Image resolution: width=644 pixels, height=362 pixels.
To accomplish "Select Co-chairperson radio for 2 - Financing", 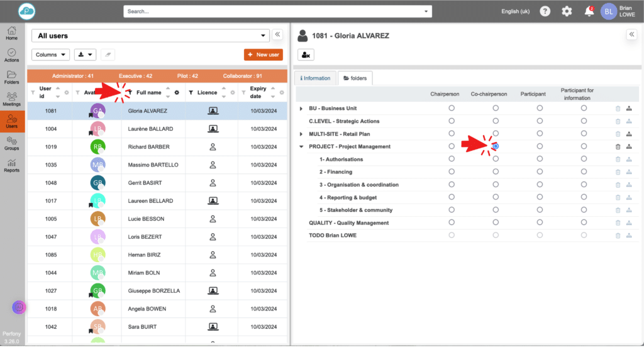I will coord(496,172).
